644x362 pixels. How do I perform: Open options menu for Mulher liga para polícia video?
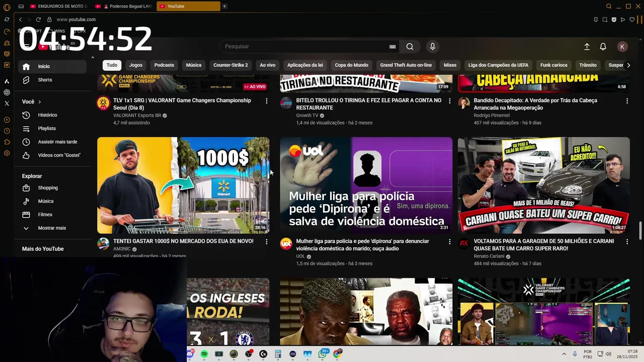(449, 242)
